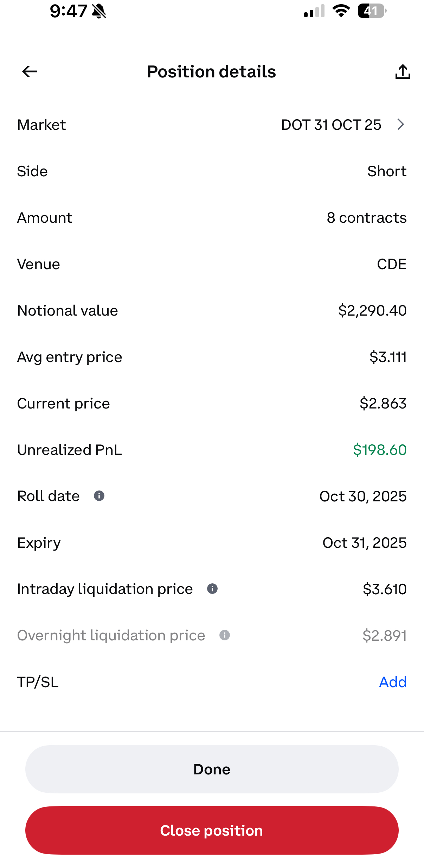The height and width of the screenshot is (868, 424).
Task: Tap the Current price value $2.863
Action: click(x=383, y=404)
